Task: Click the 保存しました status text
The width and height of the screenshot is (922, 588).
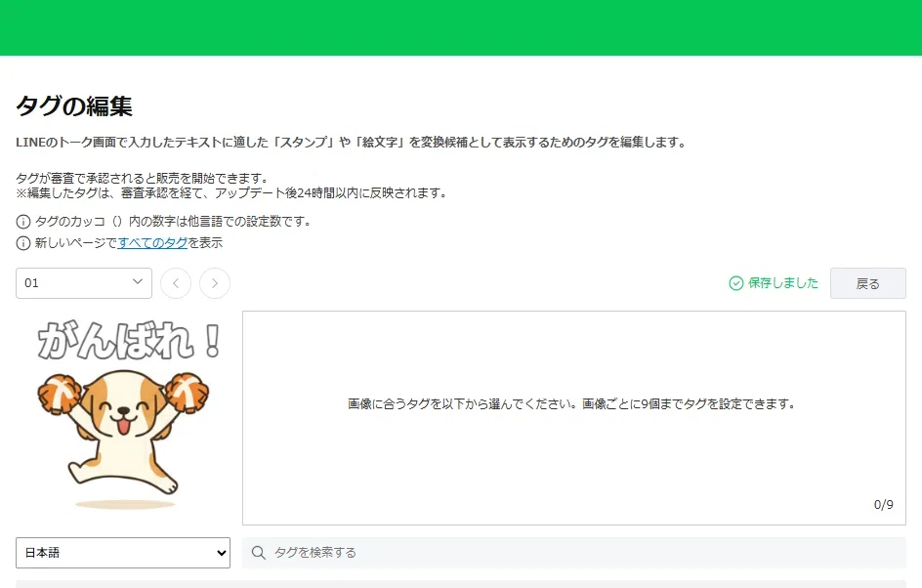Action: point(783,283)
